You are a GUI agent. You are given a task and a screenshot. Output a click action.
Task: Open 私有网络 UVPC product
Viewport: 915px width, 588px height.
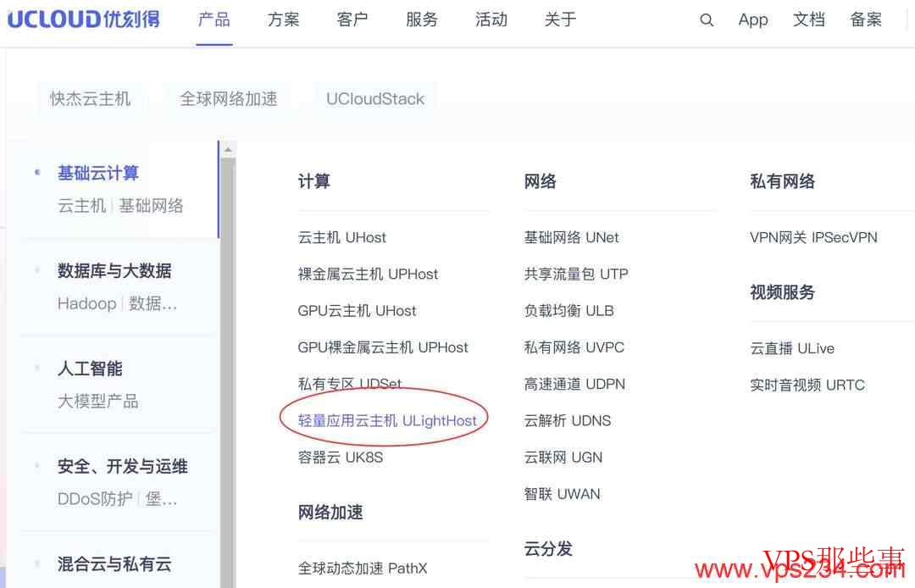tap(574, 347)
